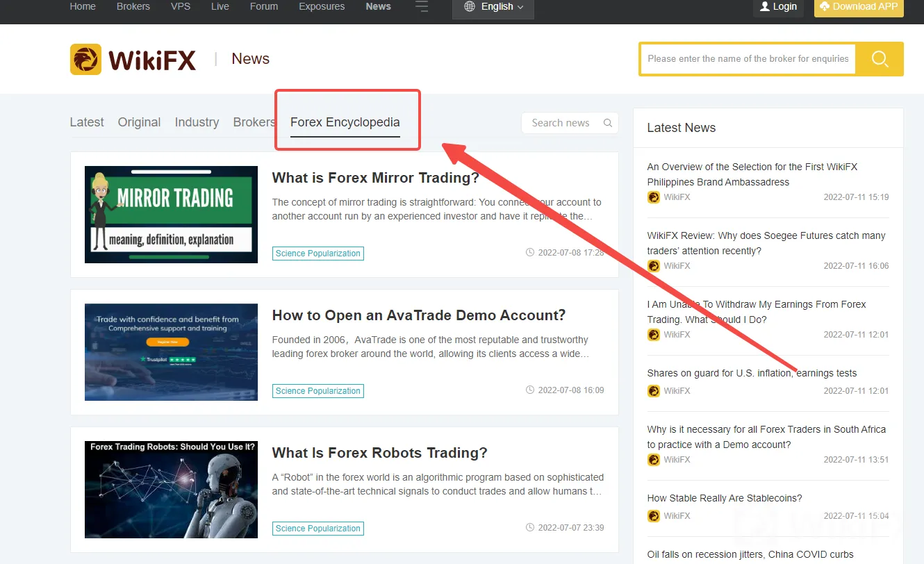Click clock icon on Forex Robots article
924x564 pixels.
click(x=530, y=528)
